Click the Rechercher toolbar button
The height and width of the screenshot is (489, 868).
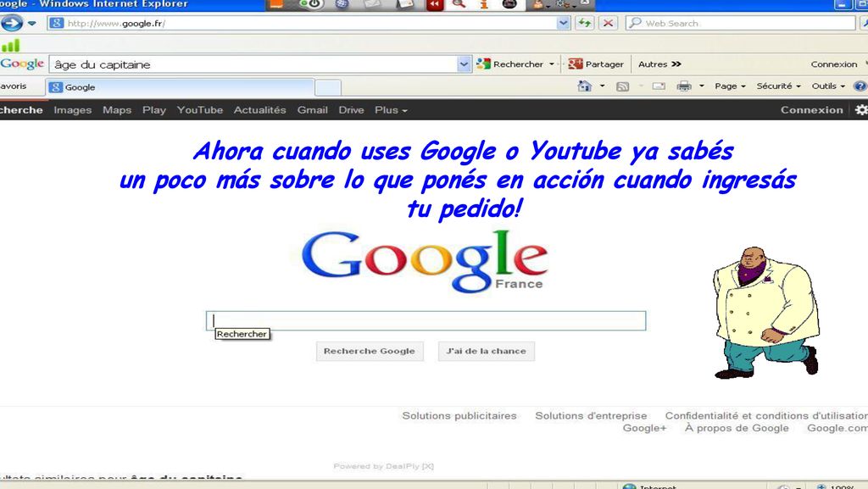coord(509,64)
